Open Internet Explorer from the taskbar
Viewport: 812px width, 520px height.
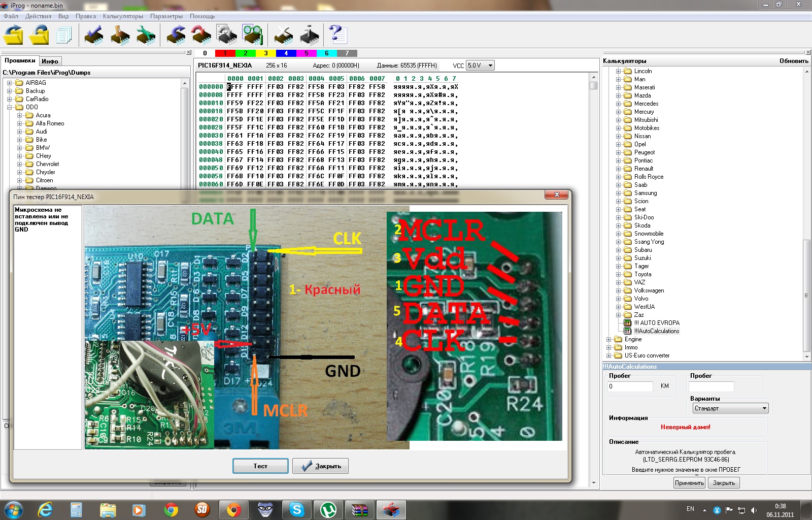click(x=45, y=510)
